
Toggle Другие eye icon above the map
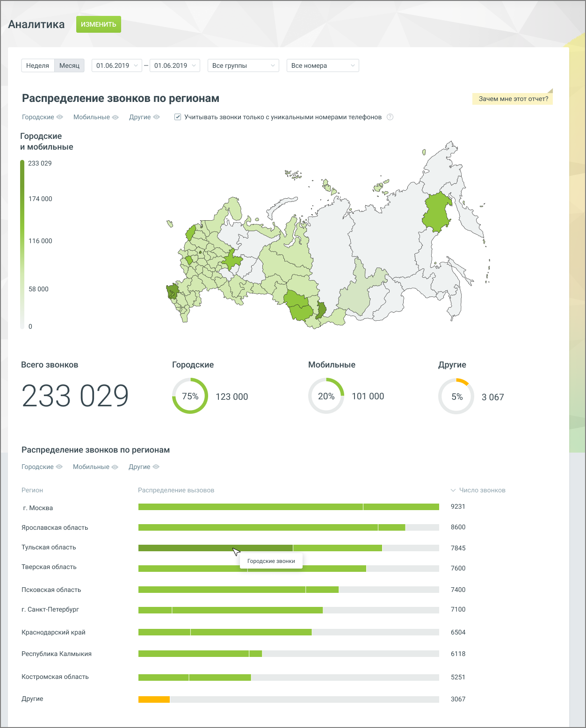(x=157, y=117)
